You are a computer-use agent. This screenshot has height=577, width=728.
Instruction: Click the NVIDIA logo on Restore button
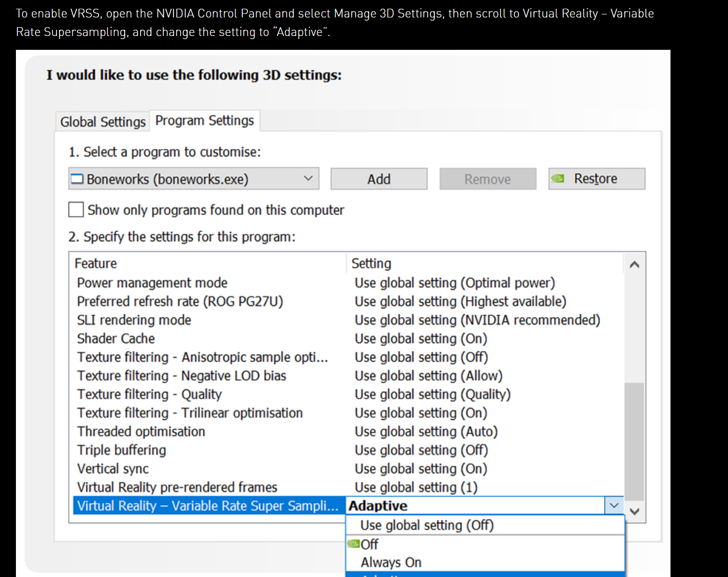558,179
